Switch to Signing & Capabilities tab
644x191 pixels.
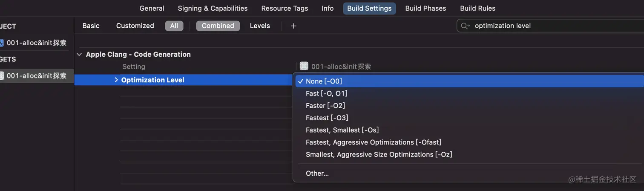(213, 9)
